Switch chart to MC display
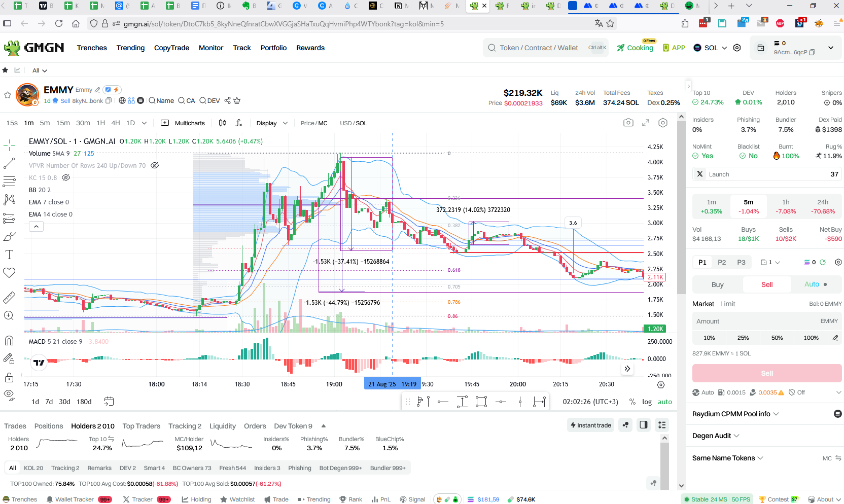Image resolution: width=844 pixels, height=504 pixels. coord(323,123)
